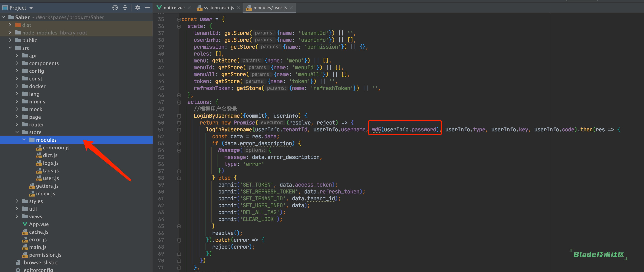Open Project panel settings gear
The image size is (644, 272).
pyautogui.click(x=138, y=8)
